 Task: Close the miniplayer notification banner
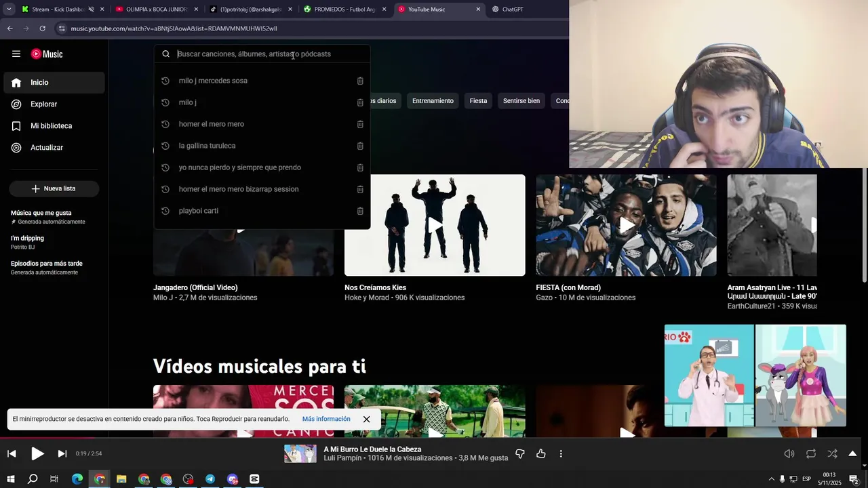point(366,419)
